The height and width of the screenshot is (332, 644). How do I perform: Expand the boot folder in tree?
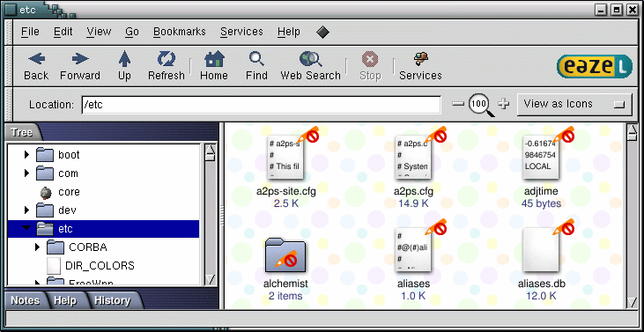click(27, 155)
